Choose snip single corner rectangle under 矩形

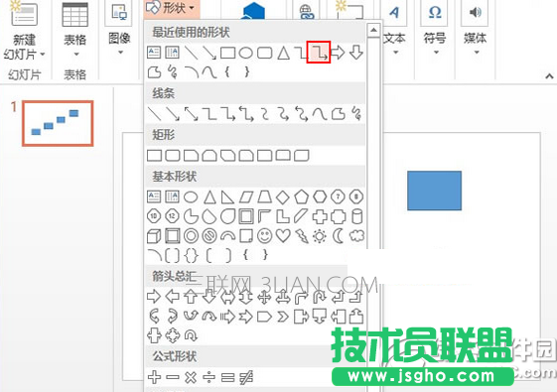(x=191, y=155)
